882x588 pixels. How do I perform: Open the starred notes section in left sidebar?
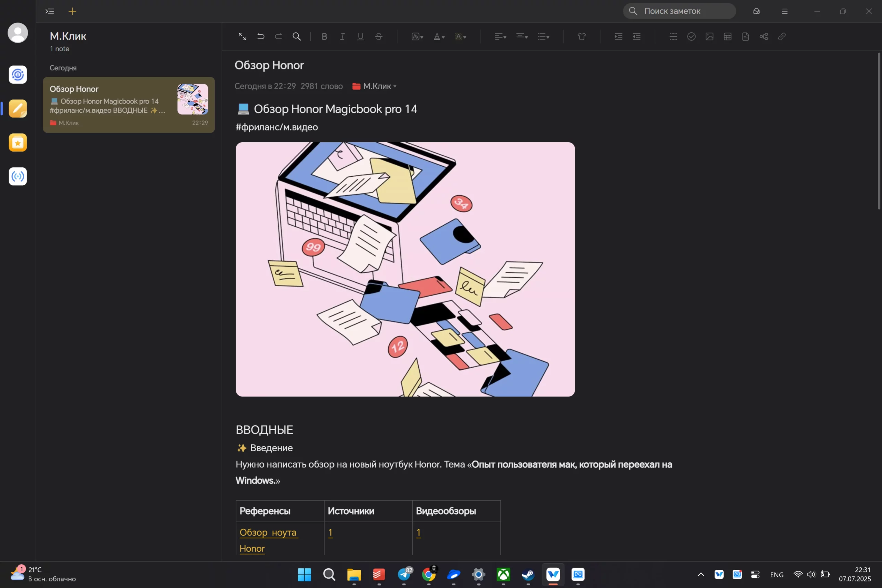coord(18,143)
